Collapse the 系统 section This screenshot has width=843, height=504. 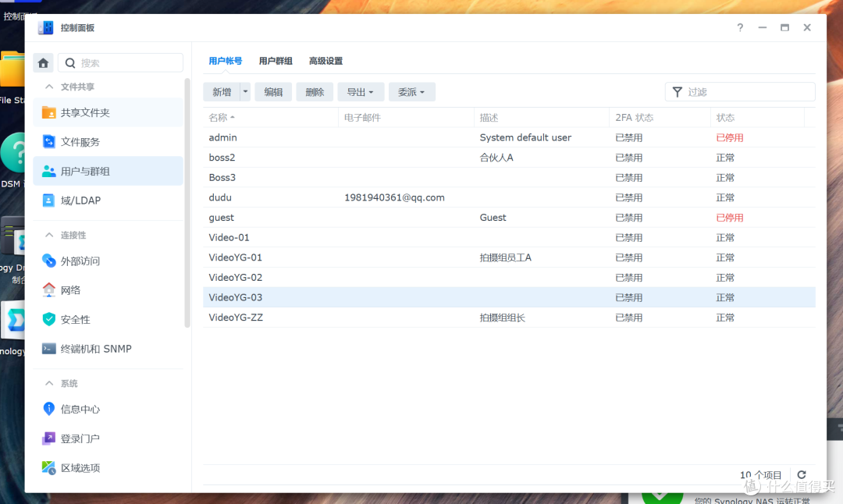pos(49,383)
